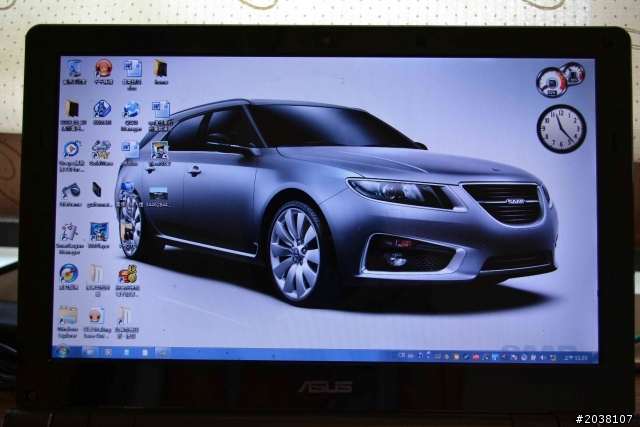Open the Word document beside the microphone shortcut
640x427 pixels.
pos(130,153)
